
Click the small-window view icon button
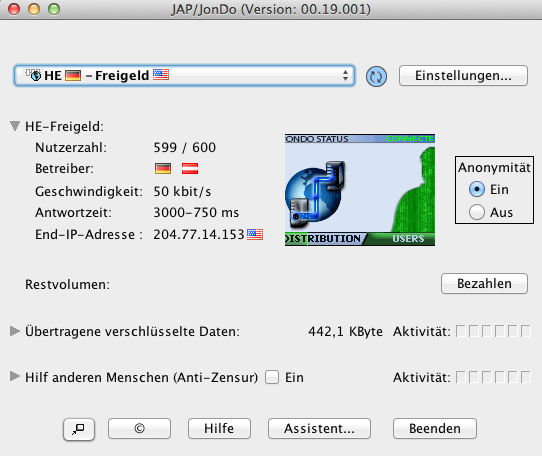(x=79, y=429)
